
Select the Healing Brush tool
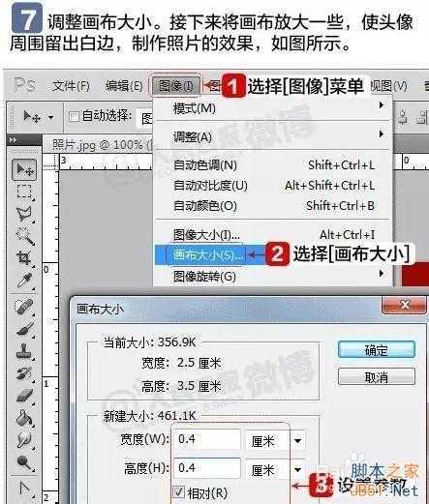(24, 307)
